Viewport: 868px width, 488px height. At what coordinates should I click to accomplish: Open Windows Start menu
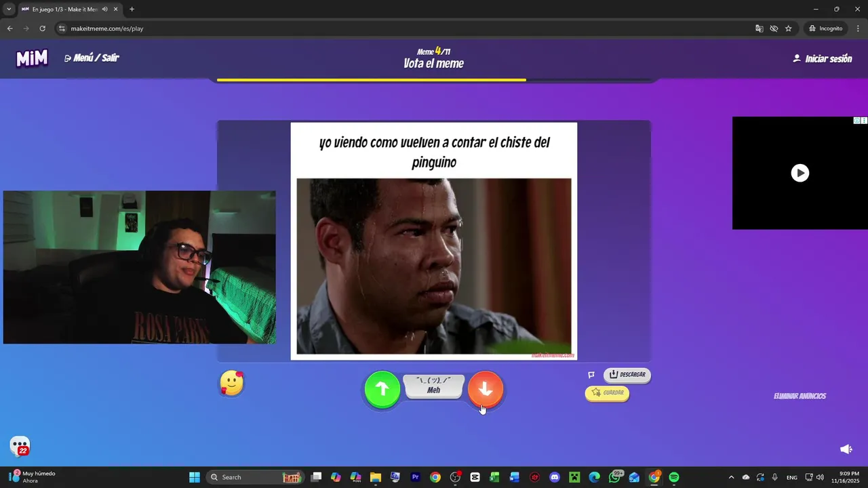(x=195, y=477)
